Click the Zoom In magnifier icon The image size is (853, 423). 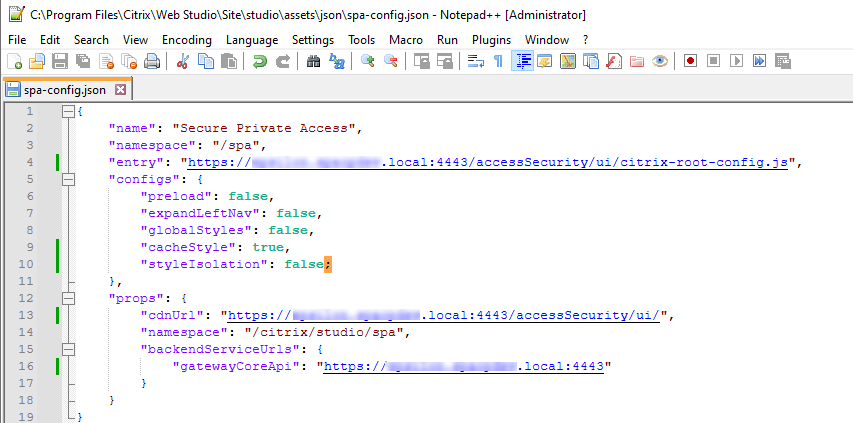coord(368,61)
